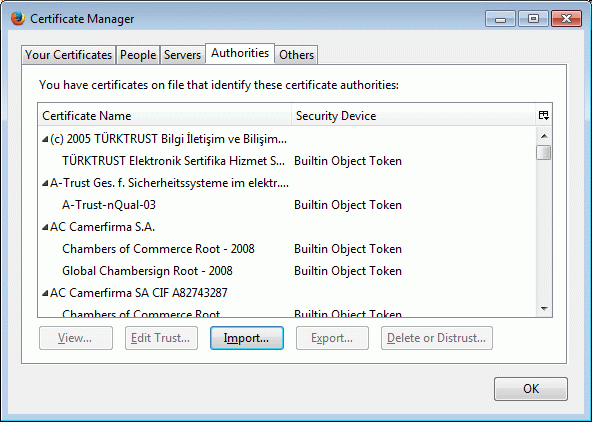Screen dimensions: 592x422
Task: Collapse the A-Trust Ges. f. Sicherheitssysteme group
Action: [x=45, y=183]
